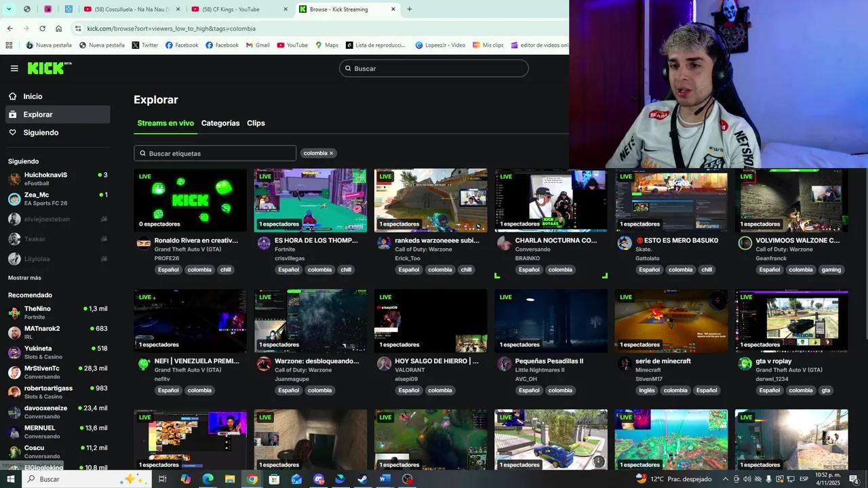This screenshot has height=488, width=868.
Task: Switch to the Categorías tab
Action: (x=220, y=123)
